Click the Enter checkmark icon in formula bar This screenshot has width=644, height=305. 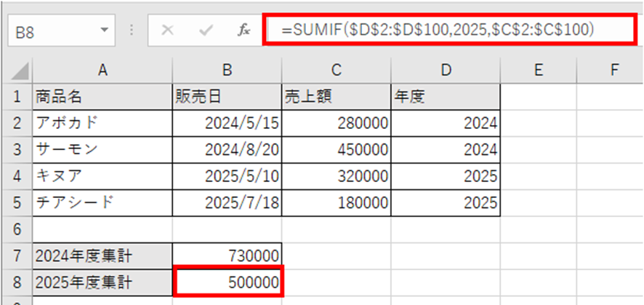click(206, 31)
